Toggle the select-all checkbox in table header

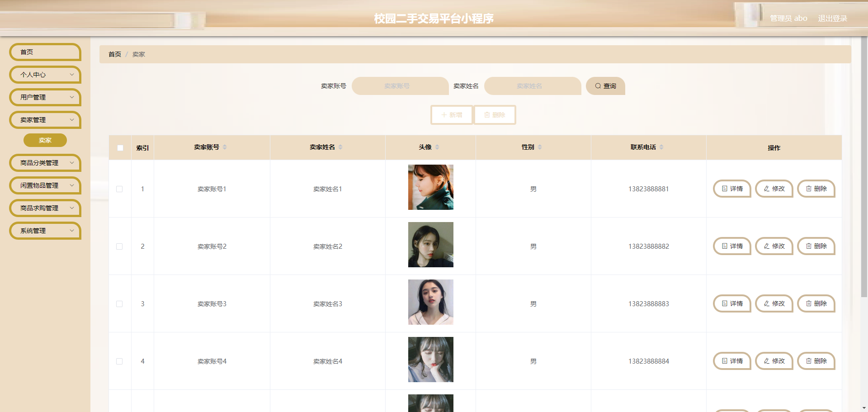pos(120,148)
